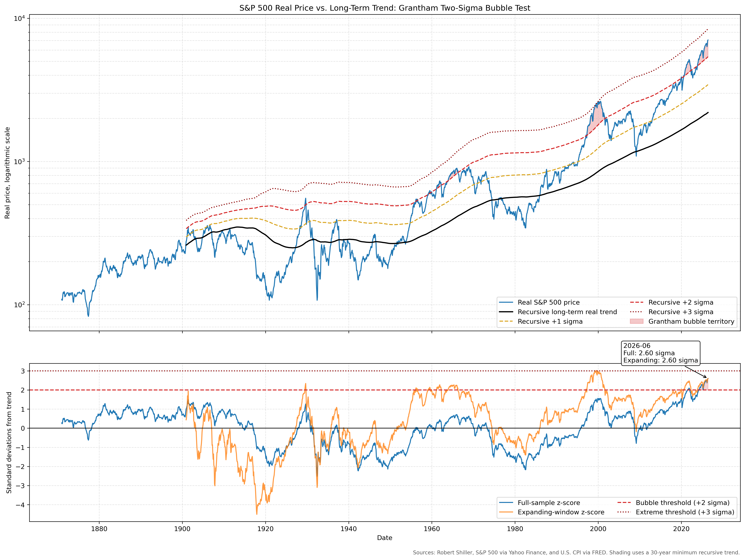The height and width of the screenshot is (560, 745).
Task: Click 'Full: 2.60 sigma' in the annotation box
Action: coord(649,353)
